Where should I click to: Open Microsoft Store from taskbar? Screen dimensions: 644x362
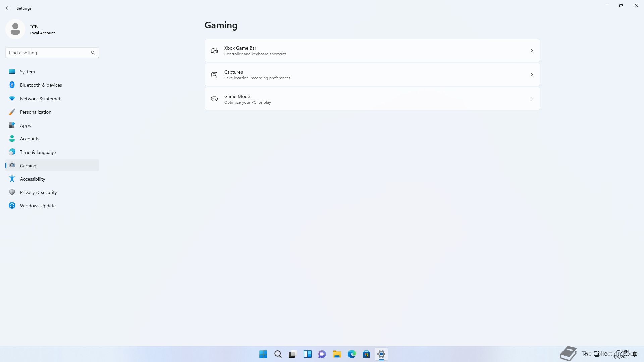tap(367, 354)
